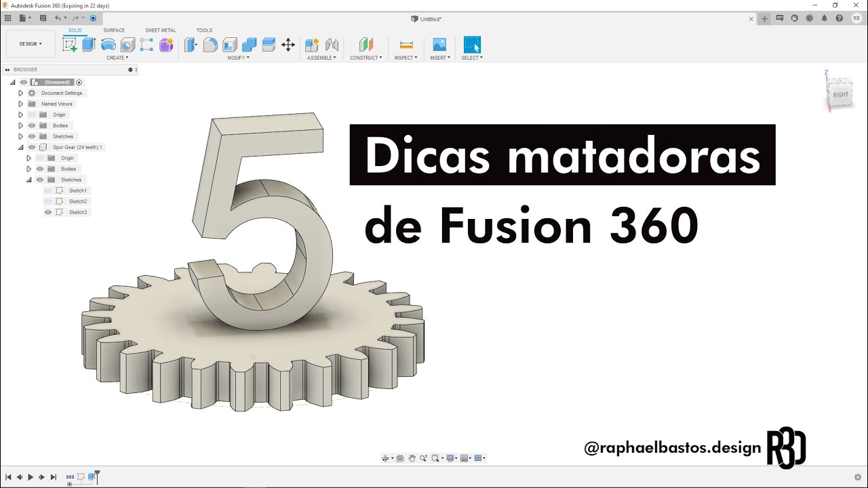Hide the top-level Bodies folder
This screenshot has width=868, height=488.
[x=32, y=125]
